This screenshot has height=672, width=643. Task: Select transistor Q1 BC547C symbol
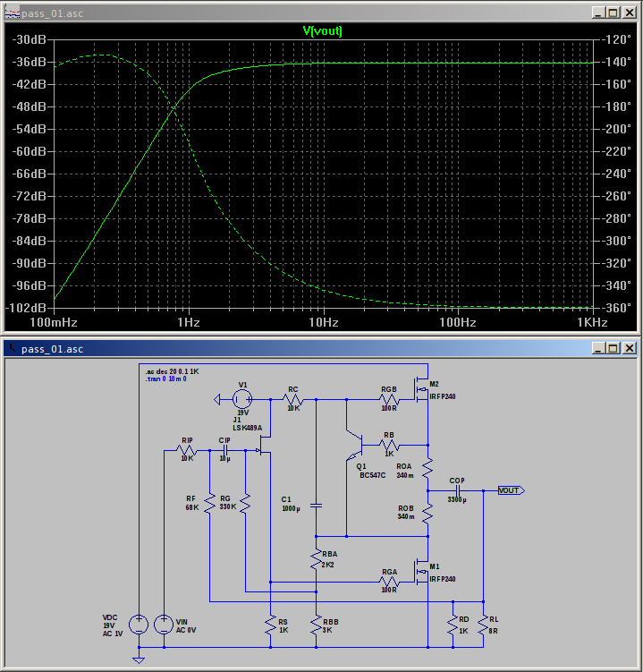point(355,446)
